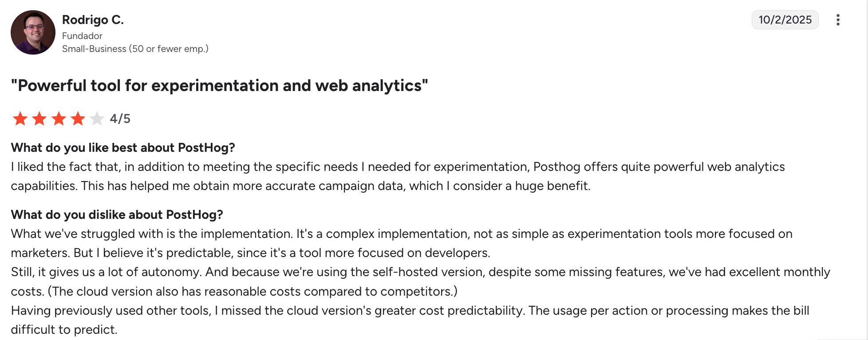Click the fourth red rating star
The width and height of the screenshot is (868, 340).
click(x=78, y=119)
